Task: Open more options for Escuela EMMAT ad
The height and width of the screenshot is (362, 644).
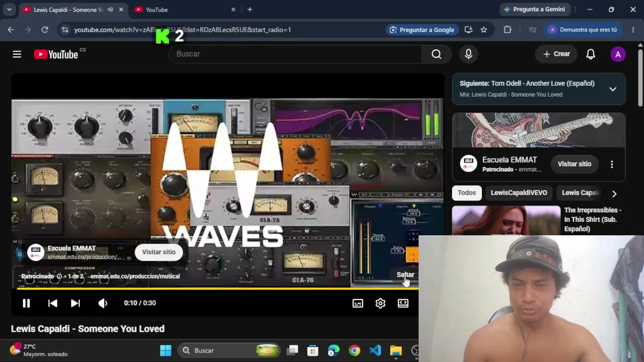Action: [x=612, y=164]
